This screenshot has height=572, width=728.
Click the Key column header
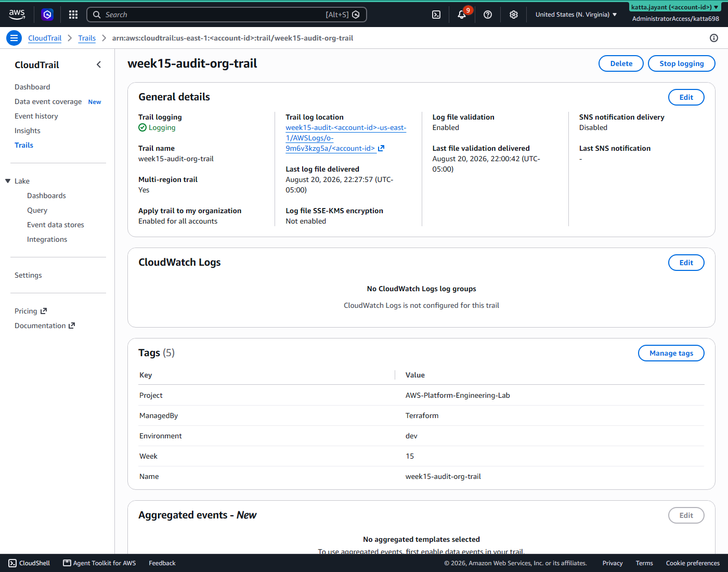(x=146, y=375)
